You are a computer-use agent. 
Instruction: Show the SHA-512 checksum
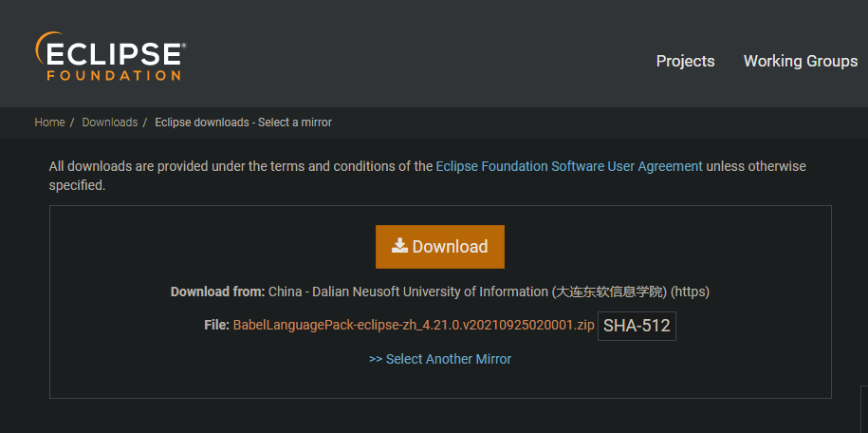coord(637,326)
